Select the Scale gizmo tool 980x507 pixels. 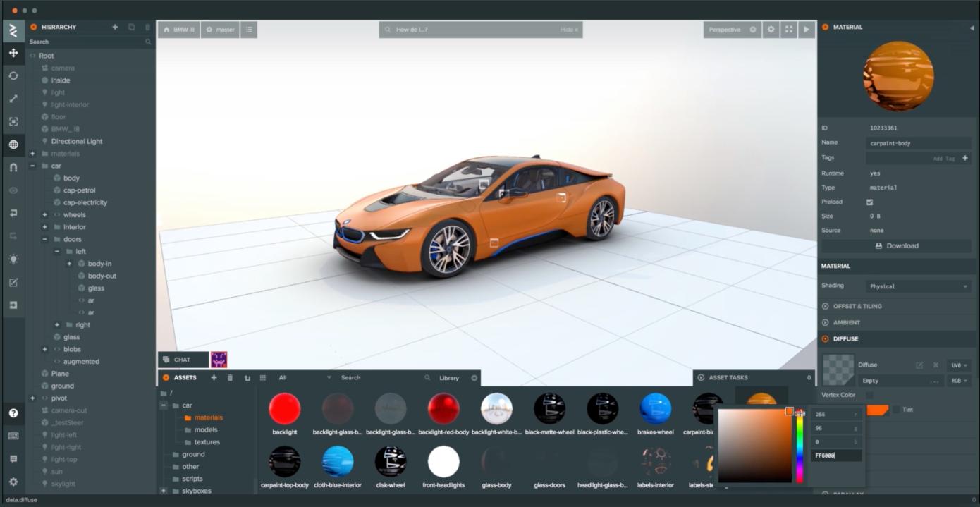pyautogui.click(x=13, y=99)
